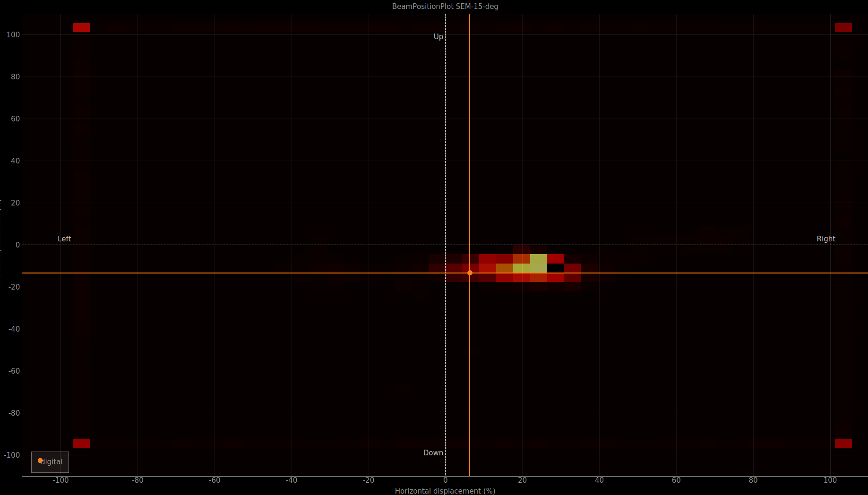This screenshot has width=868, height=495.
Task: Click the 'Up' direction label
Action: [x=438, y=36]
